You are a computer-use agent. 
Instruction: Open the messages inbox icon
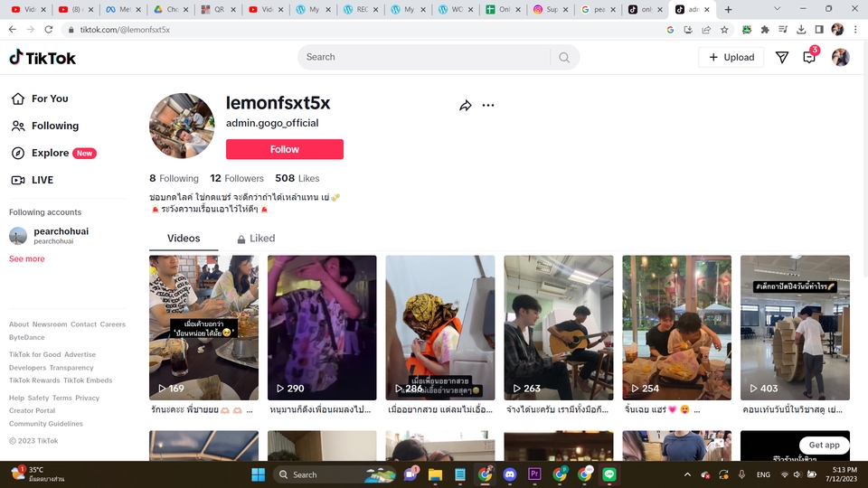point(781,58)
